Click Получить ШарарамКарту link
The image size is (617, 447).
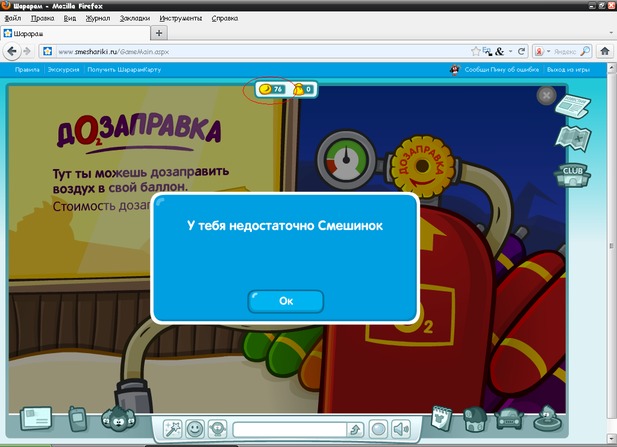click(124, 70)
